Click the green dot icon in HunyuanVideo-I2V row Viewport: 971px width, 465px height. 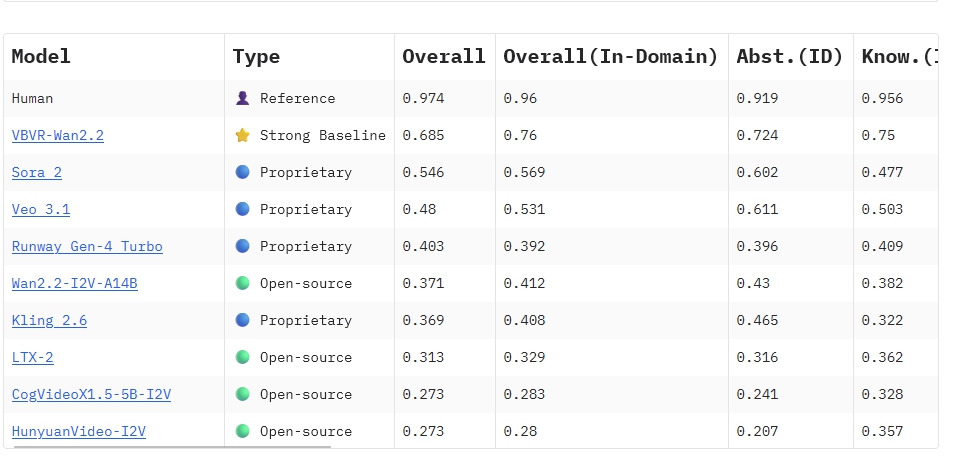tap(243, 432)
